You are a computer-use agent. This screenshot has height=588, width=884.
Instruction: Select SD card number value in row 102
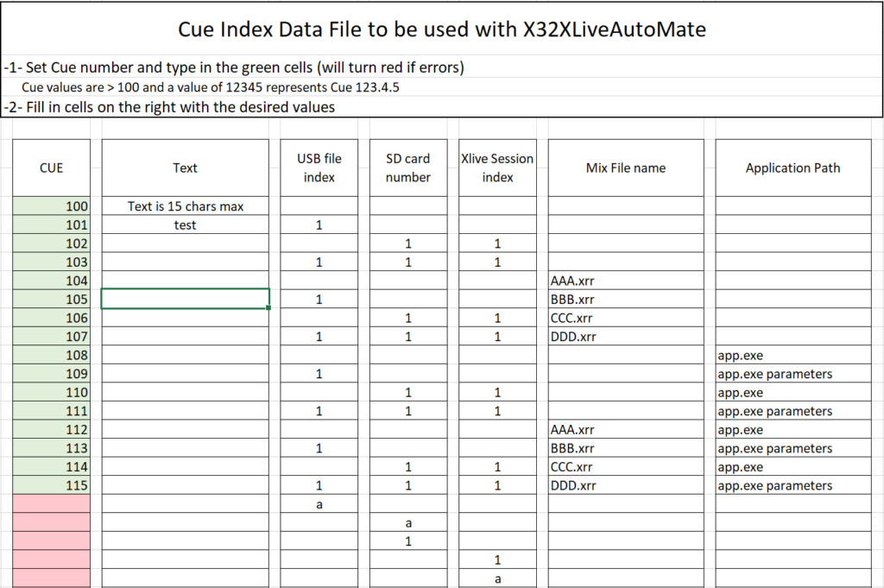point(408,243)
